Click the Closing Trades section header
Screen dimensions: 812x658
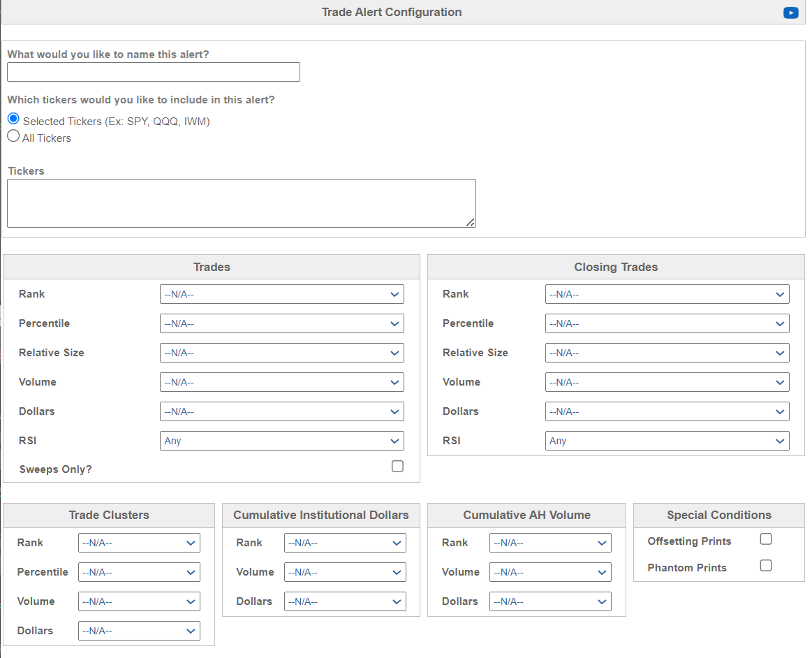[x=616, y=267]
